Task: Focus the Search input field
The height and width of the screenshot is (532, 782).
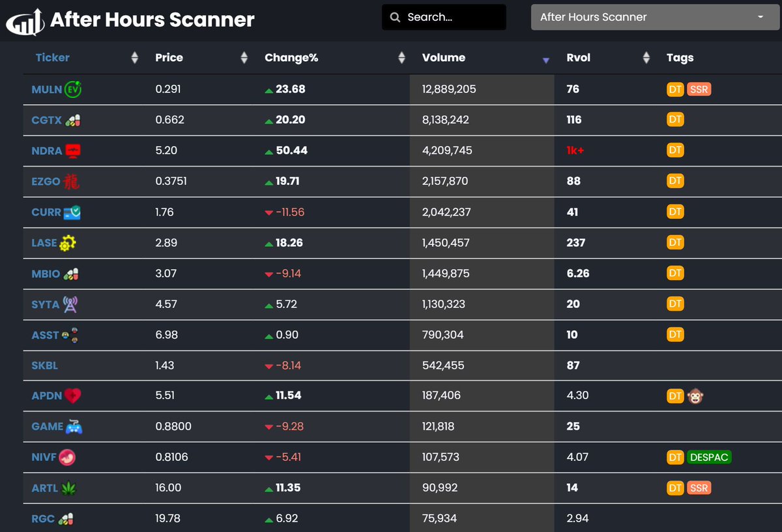Action: point(444,18)
